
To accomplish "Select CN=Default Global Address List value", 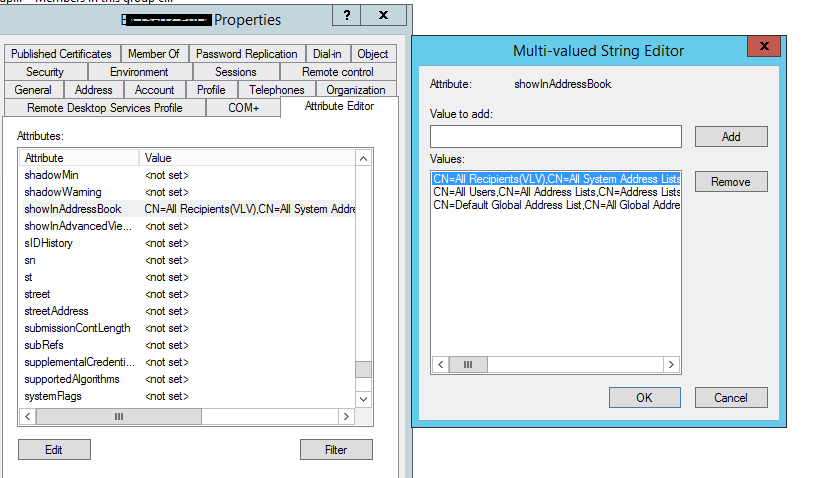I will (x=556, y=205).
